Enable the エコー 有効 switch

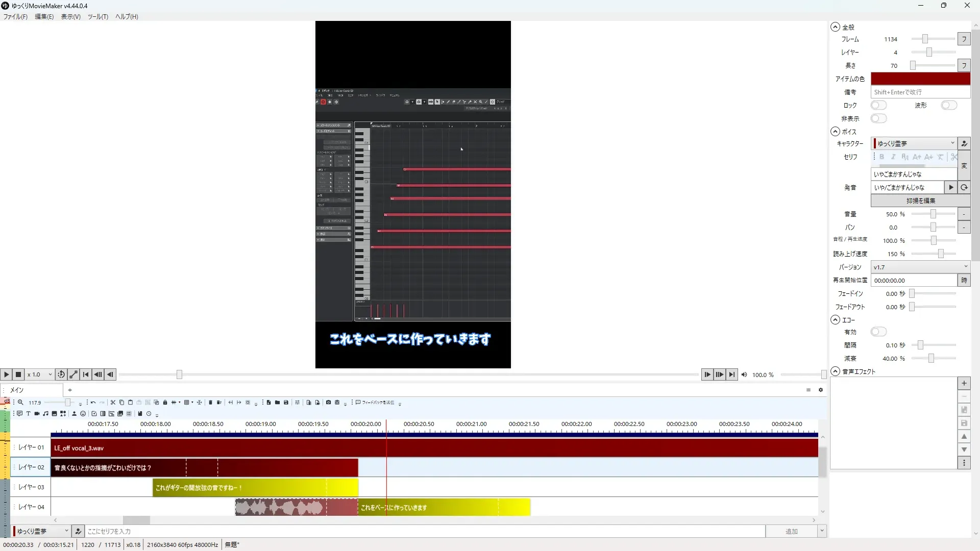click(878, 332)
